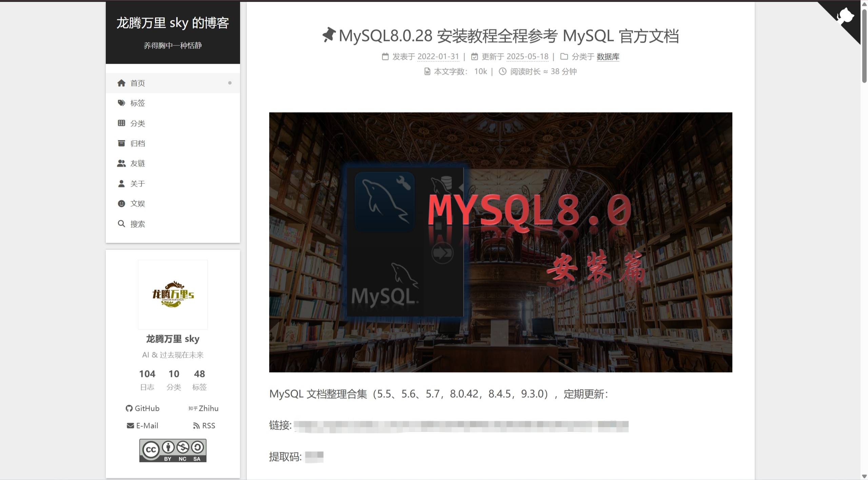
Task: Click the author name 龙腾万里 sky
Action: point(173,339)
